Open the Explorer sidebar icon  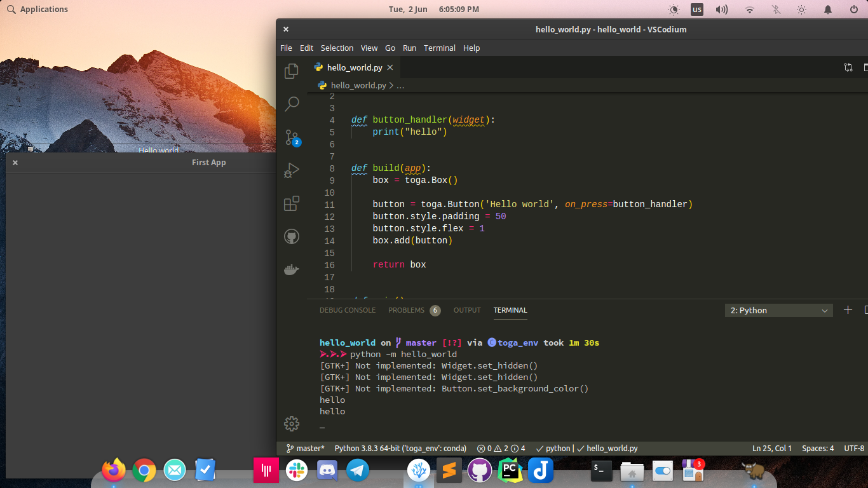(291, 71)
